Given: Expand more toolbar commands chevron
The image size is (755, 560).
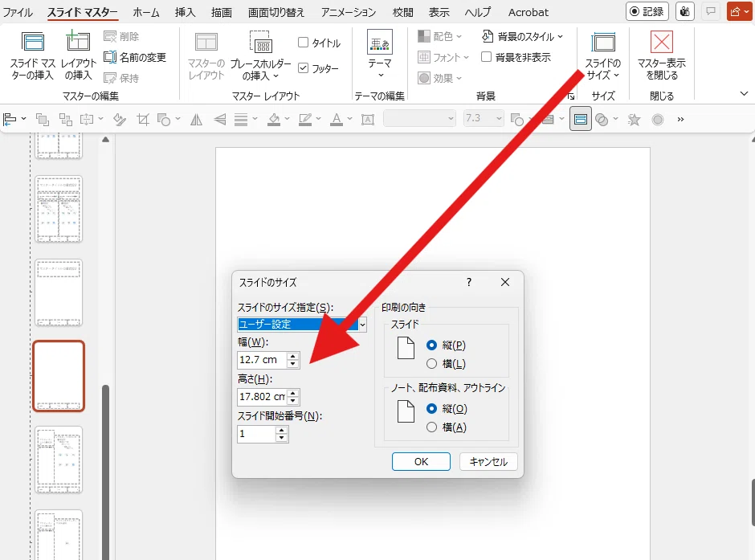Looking at the screenshot, I should pos(680,119).
